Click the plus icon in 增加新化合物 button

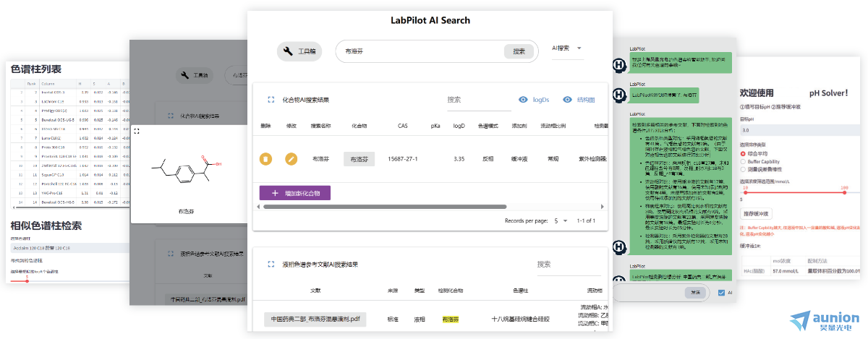click(x=275, y=193)
